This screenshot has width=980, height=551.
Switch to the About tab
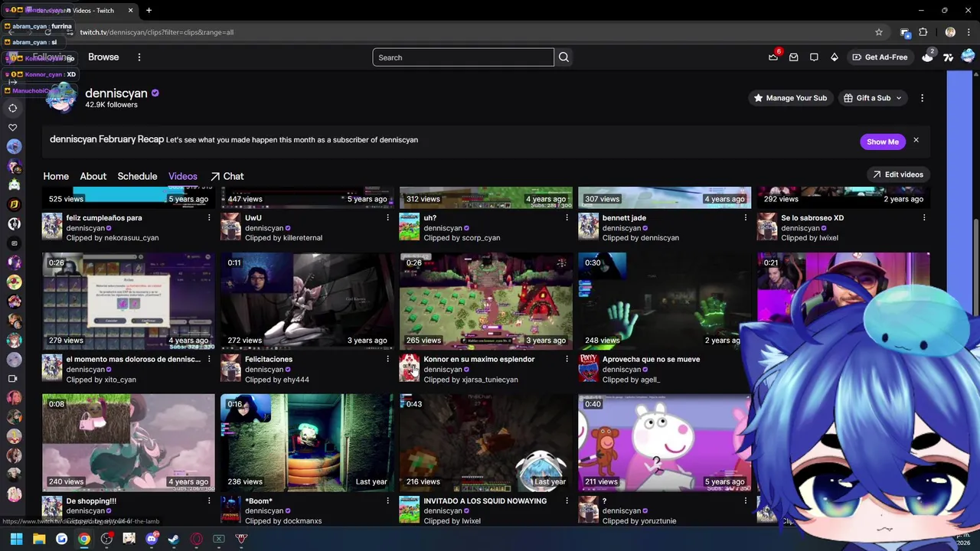[93, 176]
